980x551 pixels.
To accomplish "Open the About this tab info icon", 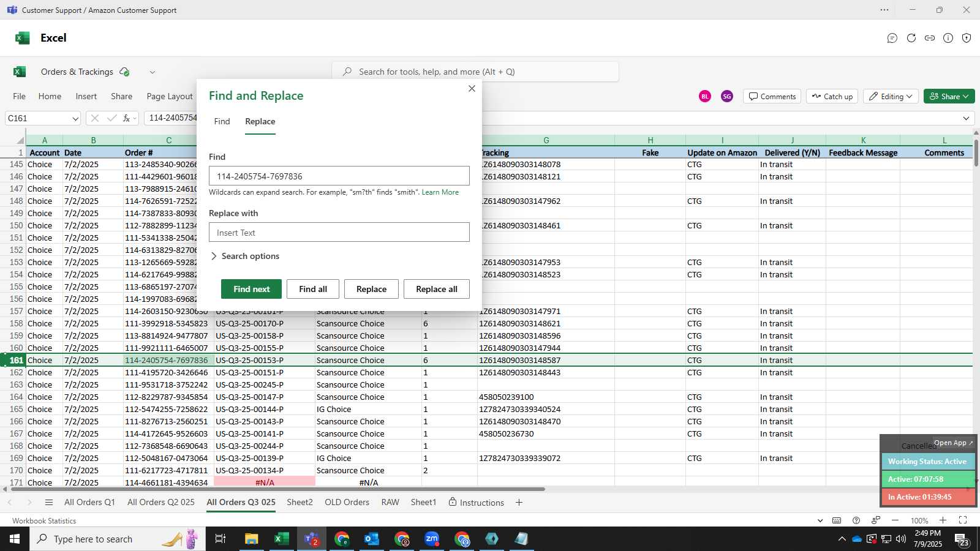I will (948, 38).
